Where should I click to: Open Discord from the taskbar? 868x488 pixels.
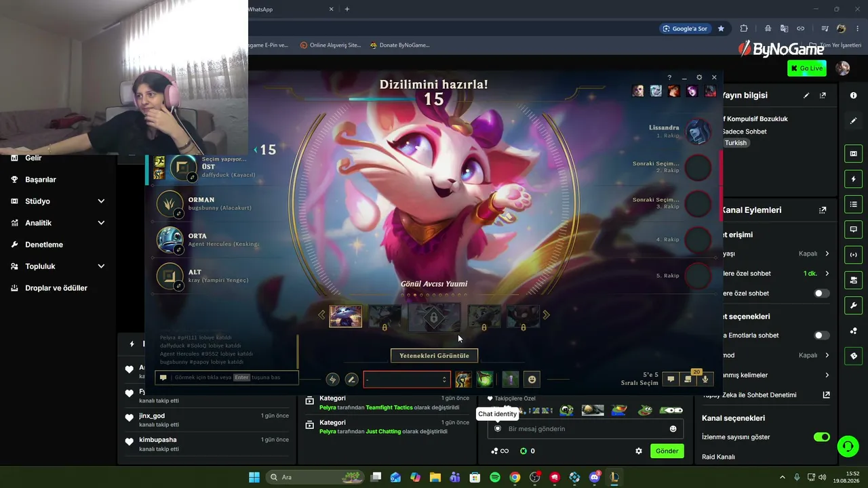[595, 477]
